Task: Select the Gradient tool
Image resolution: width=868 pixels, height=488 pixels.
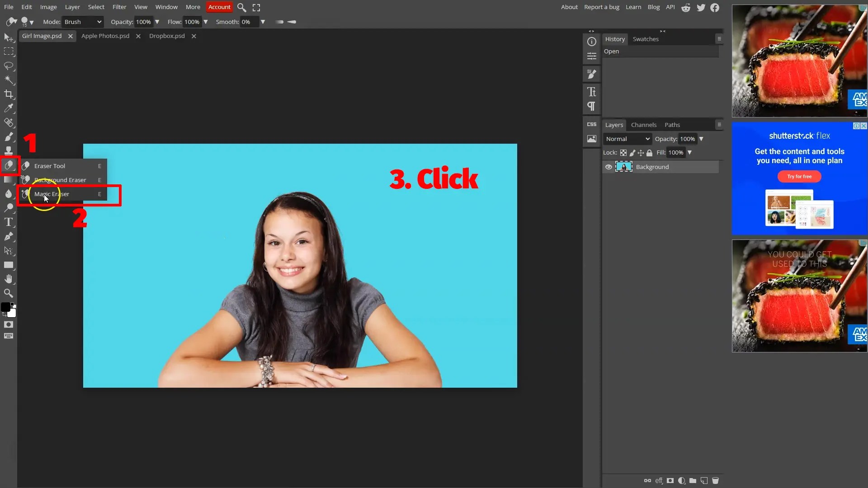Action: coord(9,180)
